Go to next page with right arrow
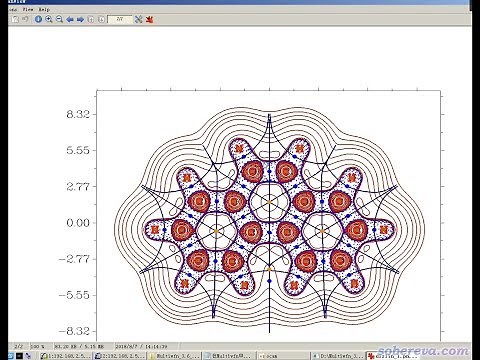Image resolution: width=480 pixels, height=360 pixels. (80, 19)
